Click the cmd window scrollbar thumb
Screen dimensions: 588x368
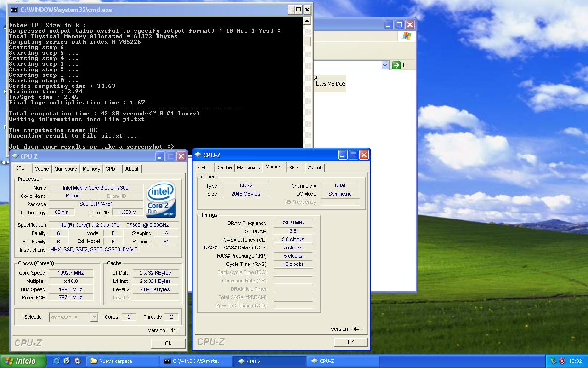point(307,41)
